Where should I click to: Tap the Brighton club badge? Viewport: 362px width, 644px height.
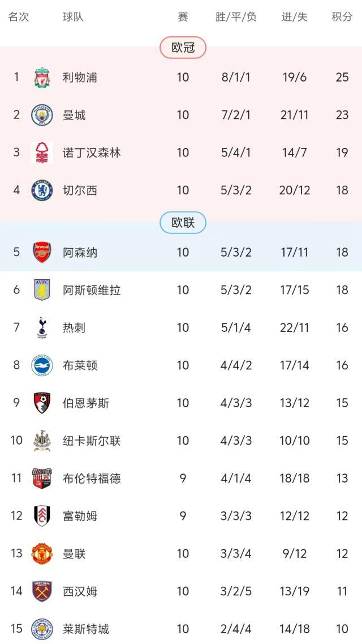[x=42, y=365]
